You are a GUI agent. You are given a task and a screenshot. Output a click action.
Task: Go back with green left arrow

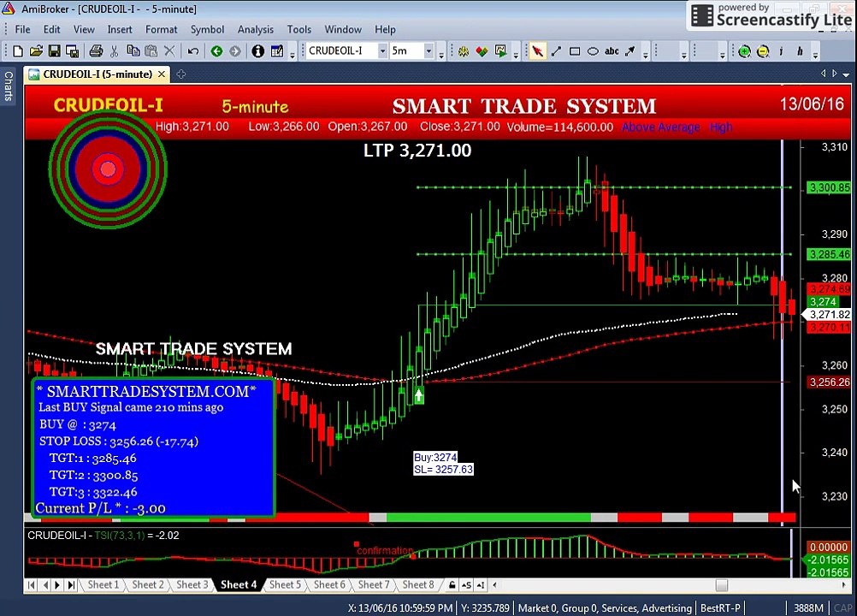tap(216, 51)
